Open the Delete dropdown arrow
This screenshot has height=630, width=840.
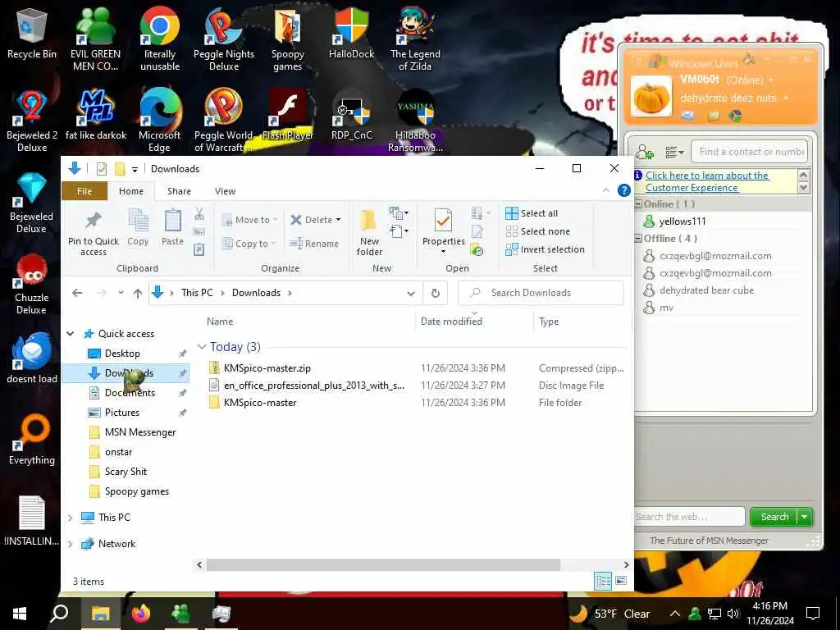(338, 220)
